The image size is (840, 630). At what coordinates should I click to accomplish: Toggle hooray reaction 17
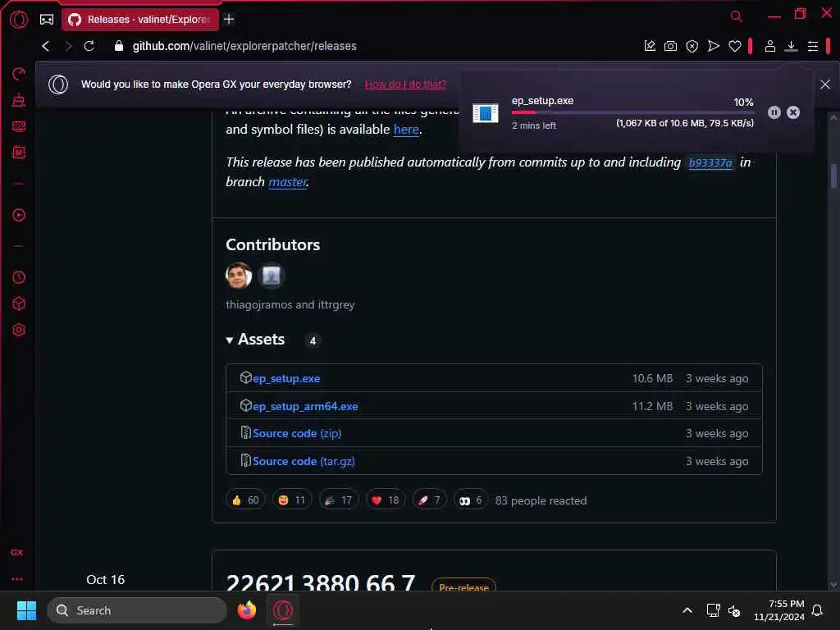(x=339, y=500)
